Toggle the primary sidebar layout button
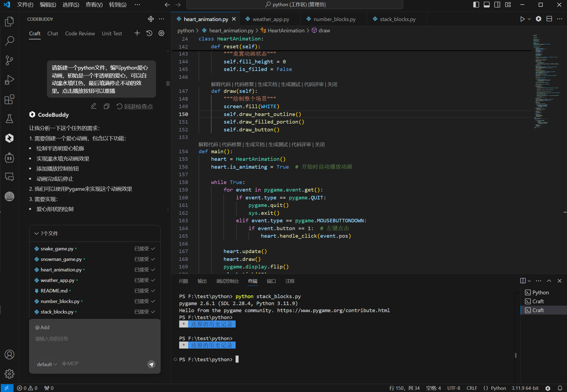 click(x=476, y=5)
